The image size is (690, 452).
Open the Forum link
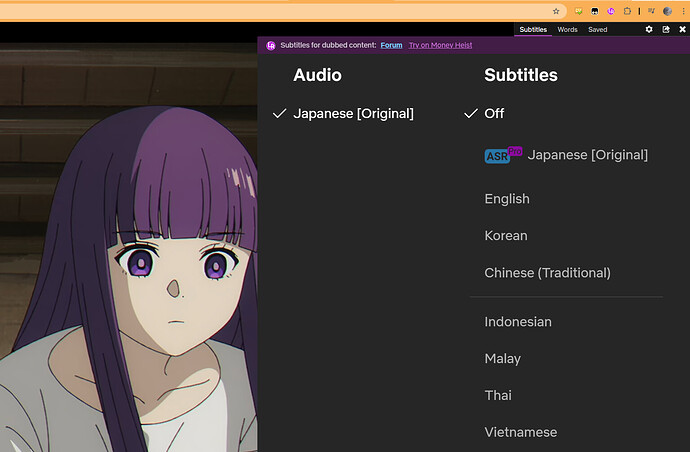[x=391, y=45]
